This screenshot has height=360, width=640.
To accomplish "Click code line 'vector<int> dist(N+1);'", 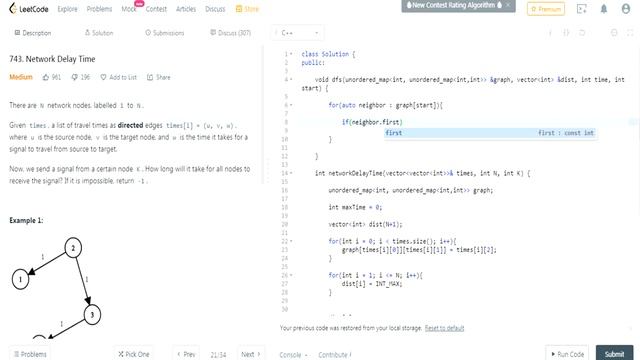I will [x=365, y=224].
